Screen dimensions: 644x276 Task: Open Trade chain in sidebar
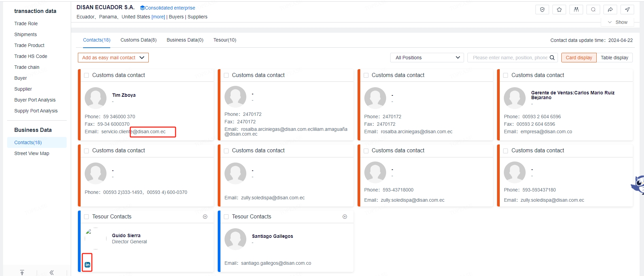point(27,67)
